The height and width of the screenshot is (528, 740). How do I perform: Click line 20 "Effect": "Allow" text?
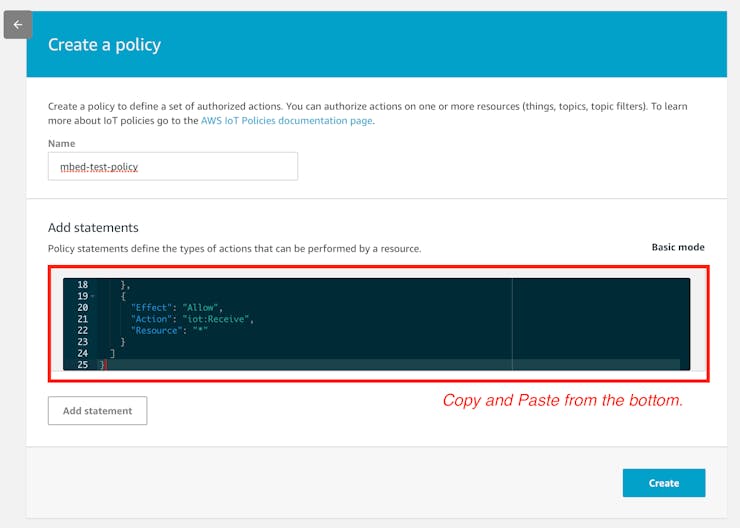tap(177, 308)
